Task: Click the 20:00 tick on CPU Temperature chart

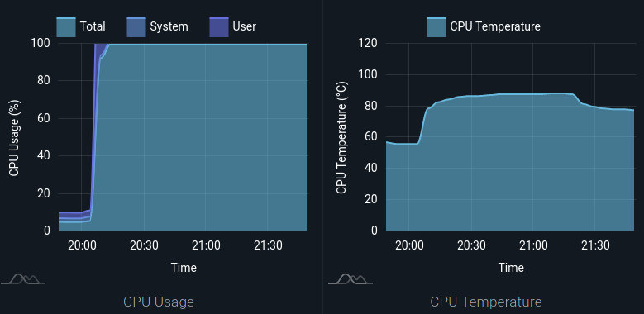Action: 408,246
